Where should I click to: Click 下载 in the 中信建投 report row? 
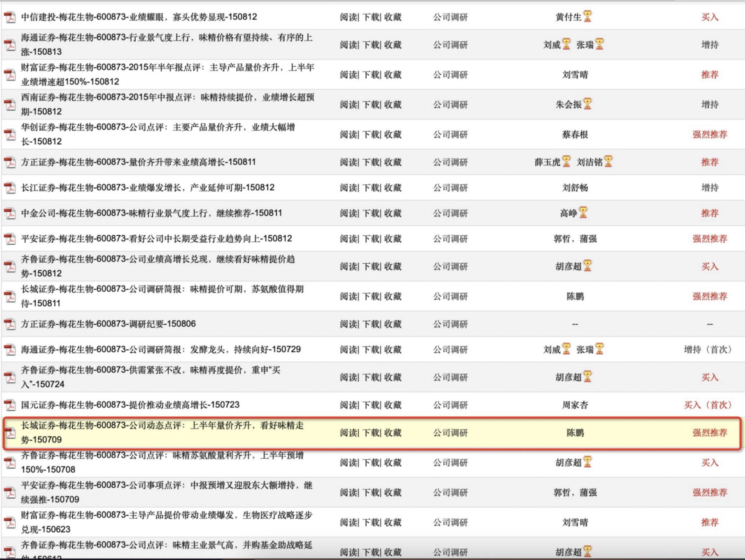tap(371, 17)
